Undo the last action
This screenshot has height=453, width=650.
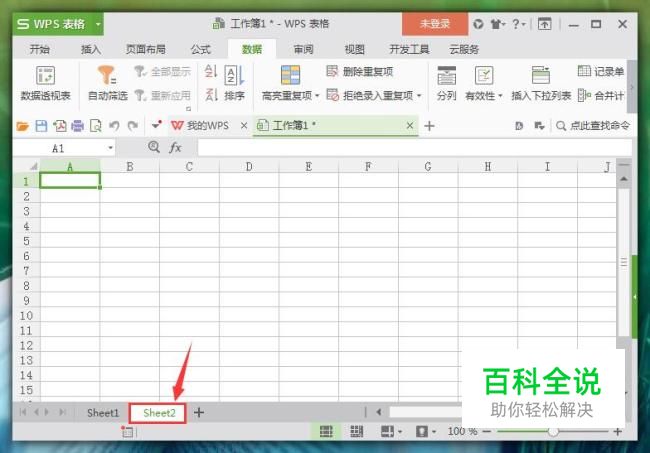coord(114,126)
